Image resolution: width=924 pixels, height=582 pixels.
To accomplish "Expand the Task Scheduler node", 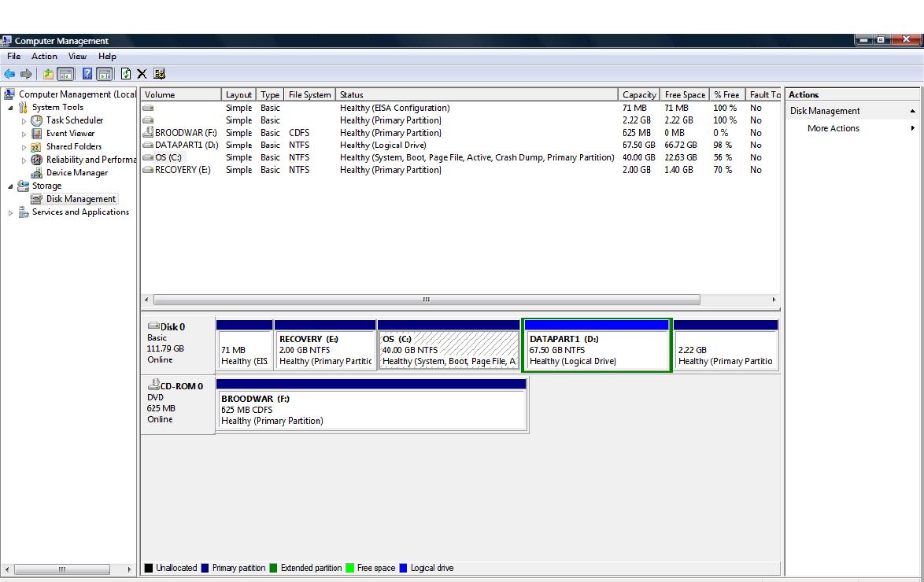I will coord(24,121).
